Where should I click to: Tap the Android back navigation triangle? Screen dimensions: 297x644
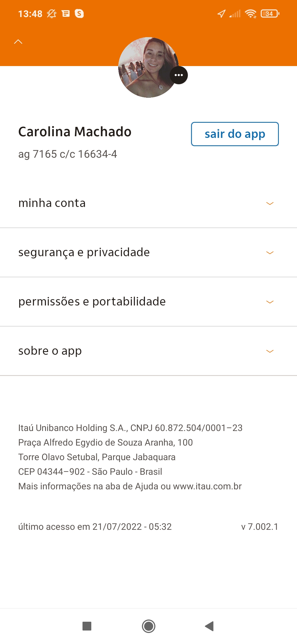pos(210,626)
